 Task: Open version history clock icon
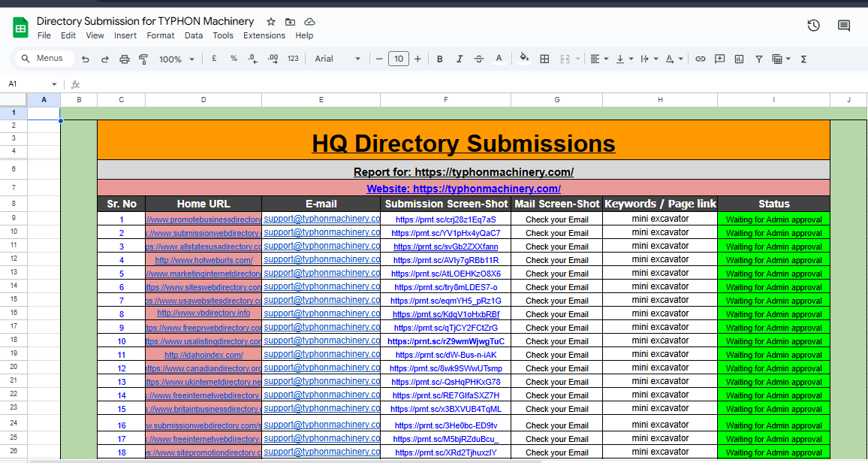(x=813, y=26)
